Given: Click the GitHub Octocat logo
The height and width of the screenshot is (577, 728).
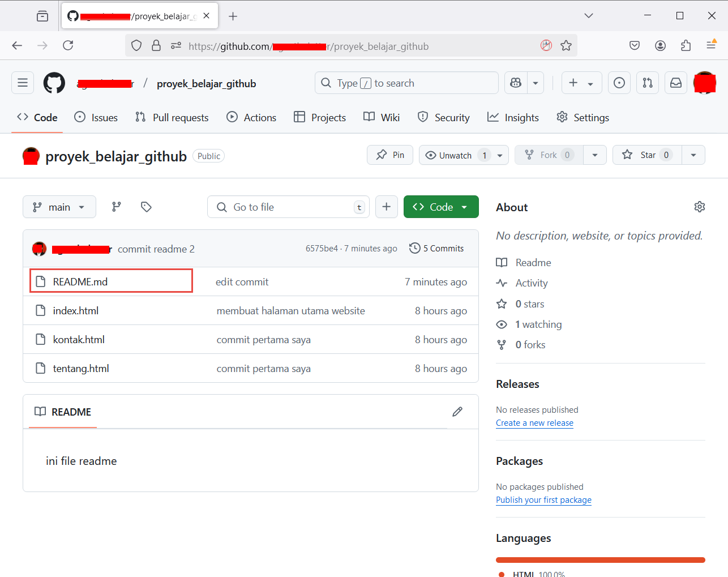Looking at the screenshot, I should point(54,83).
